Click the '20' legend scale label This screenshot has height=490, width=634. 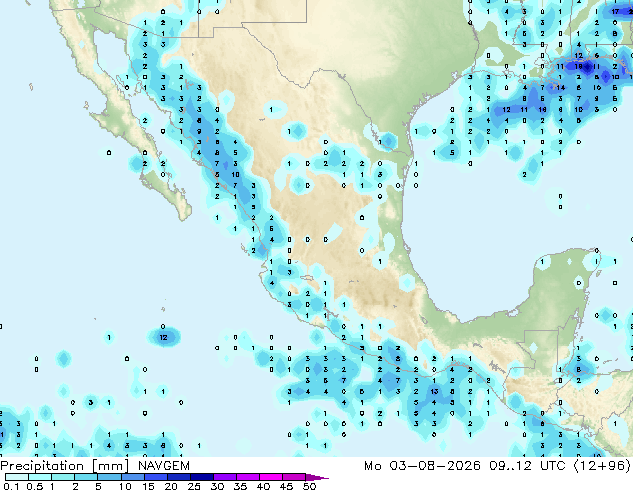pos(171,486)
